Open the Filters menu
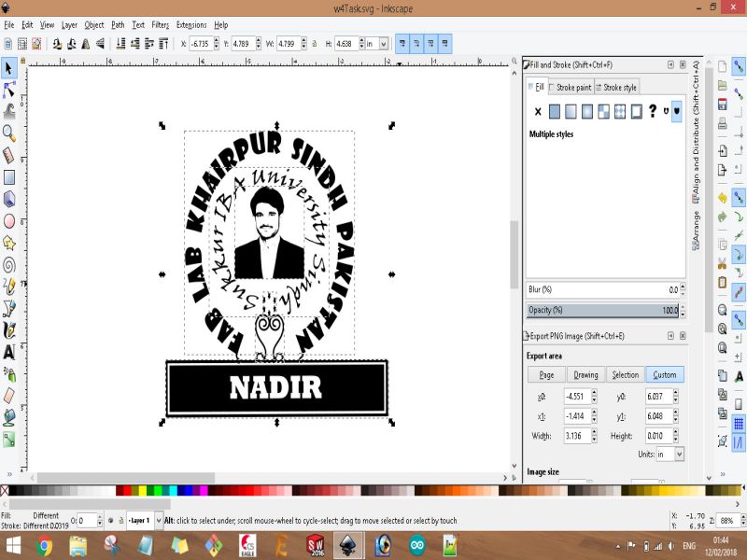 160,25
